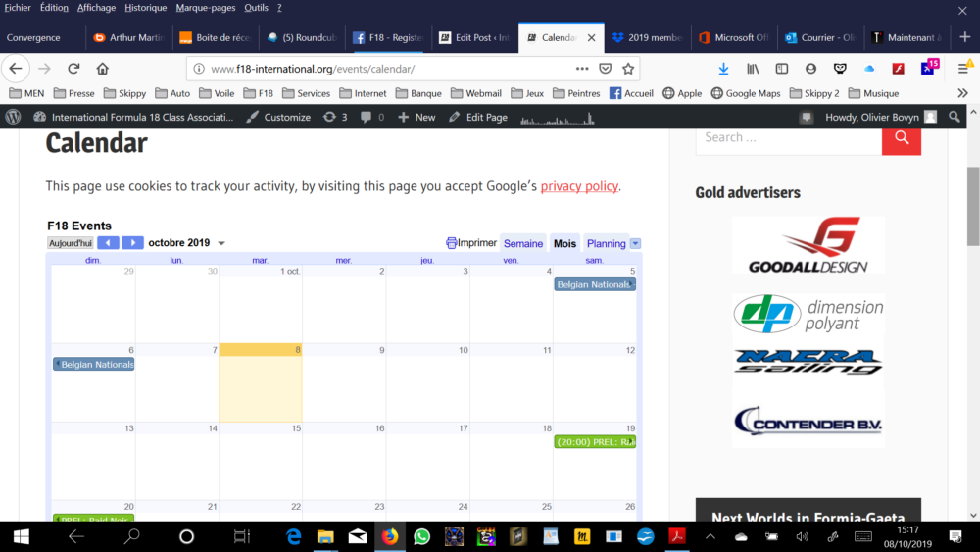Open the Firefox hamburger menu
The width and height of the screenshot is (980, 552).
pos(963,69)
